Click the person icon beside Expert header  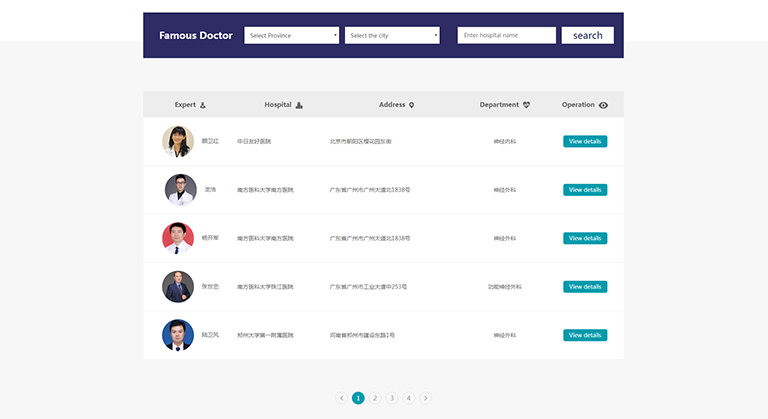tap(203, 105)
